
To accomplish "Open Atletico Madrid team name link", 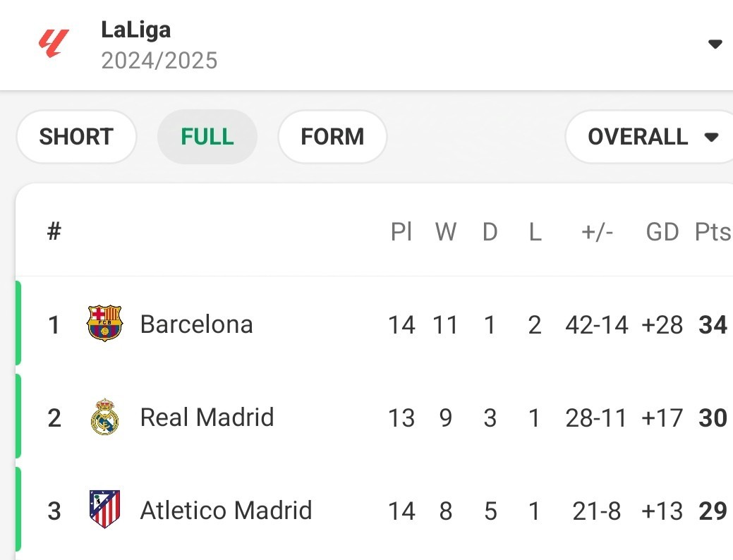I will coord(226,510).
